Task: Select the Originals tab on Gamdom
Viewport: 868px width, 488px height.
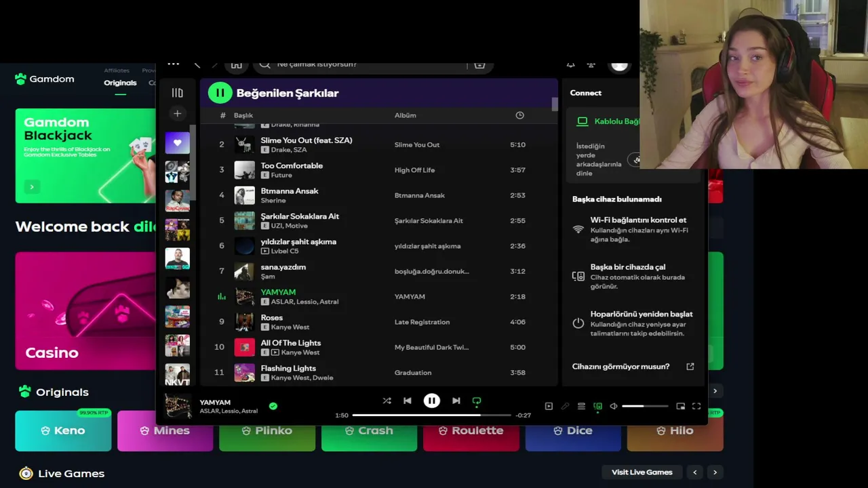Action: click(120, 83)
